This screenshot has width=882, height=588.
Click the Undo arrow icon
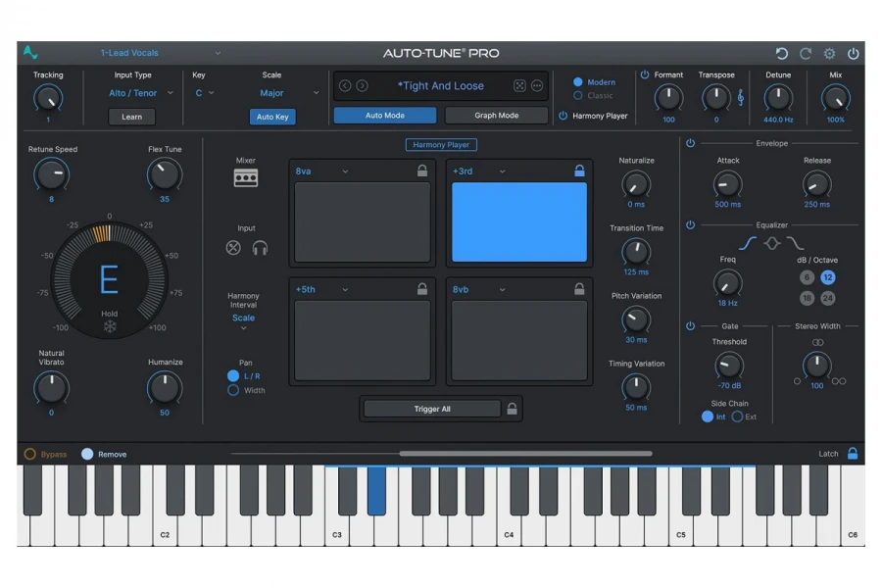point(781,54)
